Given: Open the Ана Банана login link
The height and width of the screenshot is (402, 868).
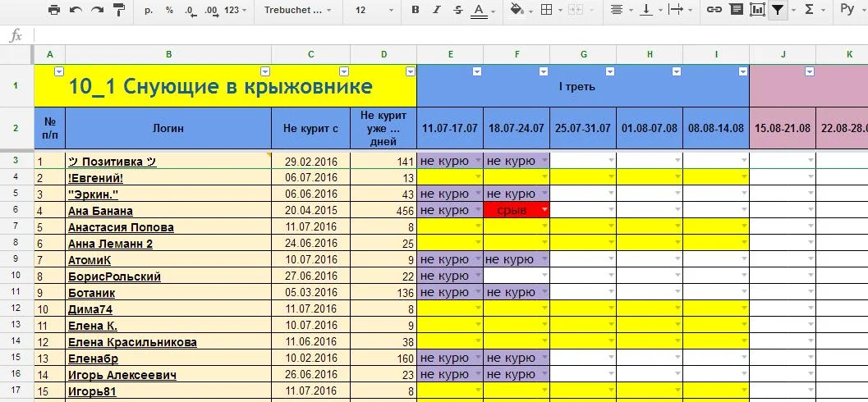Looking at the screenshot, I should (x=100, y=211).
